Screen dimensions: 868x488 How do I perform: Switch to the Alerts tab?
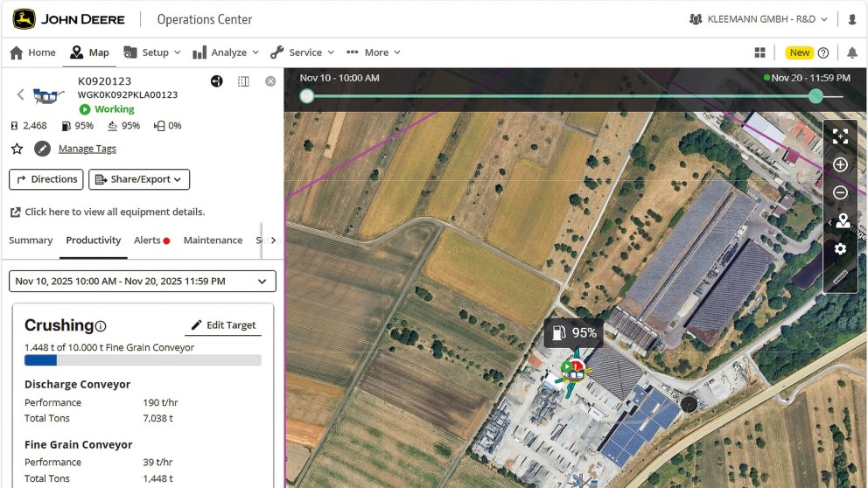tap(151, 241)
